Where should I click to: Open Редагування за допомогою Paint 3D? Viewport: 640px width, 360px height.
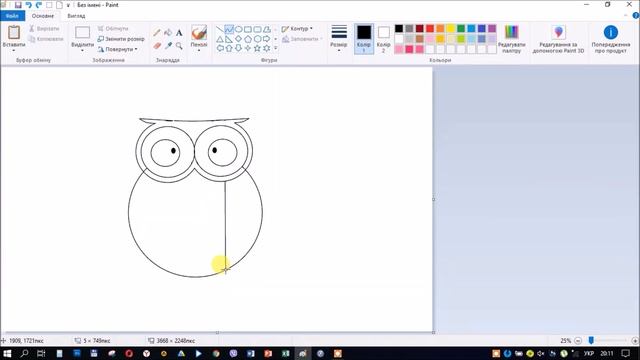558,39
